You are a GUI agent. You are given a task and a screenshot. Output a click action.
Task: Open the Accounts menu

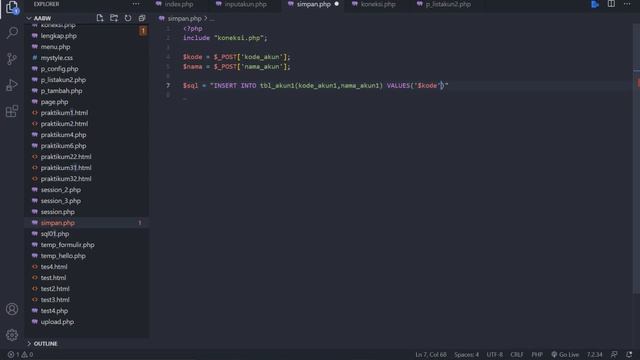coord(12,309)
